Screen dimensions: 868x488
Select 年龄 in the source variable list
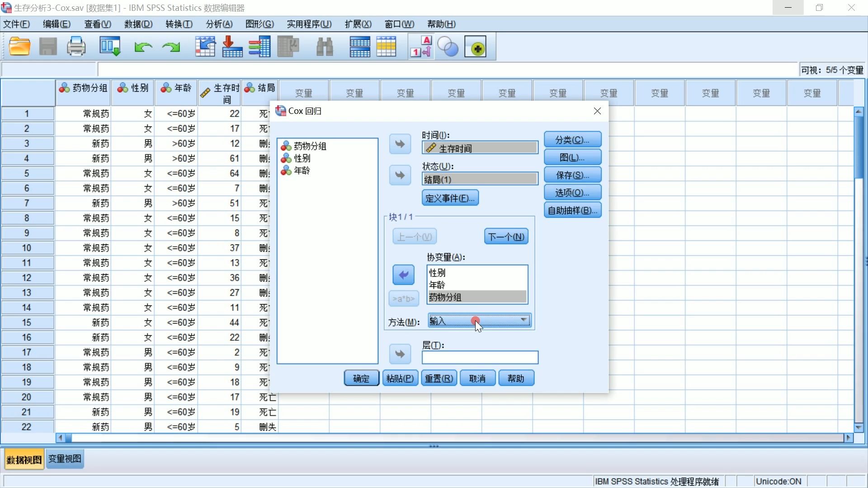click(x=302, y=171)
